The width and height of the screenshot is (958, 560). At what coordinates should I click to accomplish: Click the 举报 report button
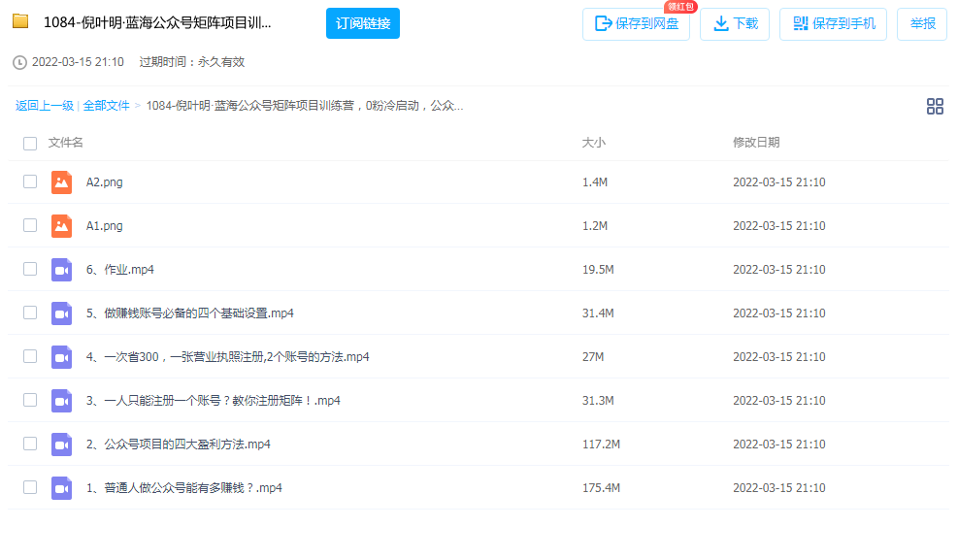[922, 24]
